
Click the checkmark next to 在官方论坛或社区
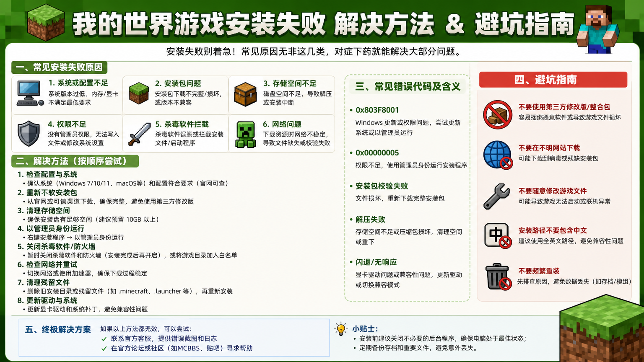[104, 349]
